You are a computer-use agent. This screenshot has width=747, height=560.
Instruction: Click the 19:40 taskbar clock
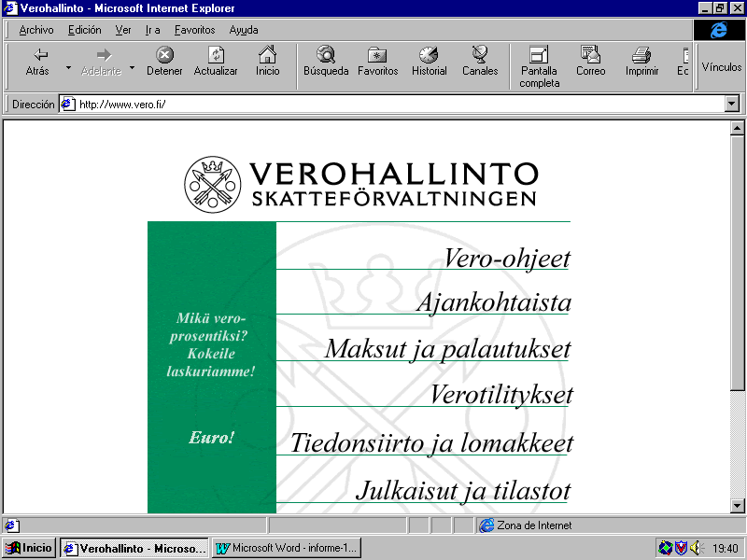click(x=726, y=549)
